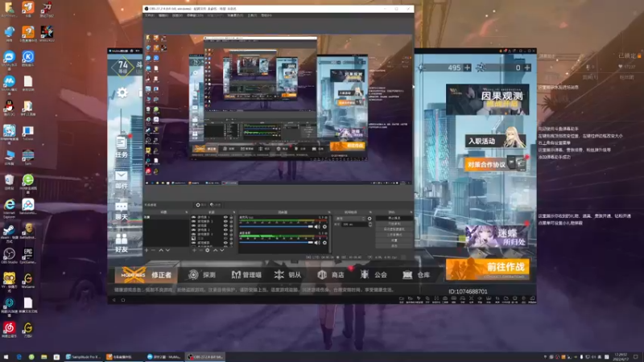The image size is (644, 362).
Task: Open 因果观测 event banner thumbnail
Action: click(488, 99)
